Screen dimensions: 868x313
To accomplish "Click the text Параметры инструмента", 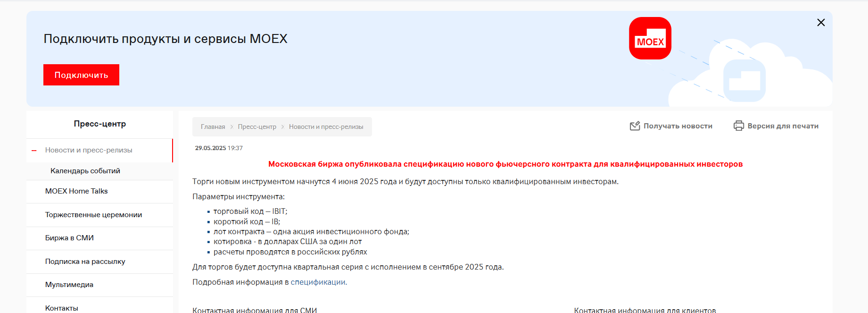I will tap(239, 197).
